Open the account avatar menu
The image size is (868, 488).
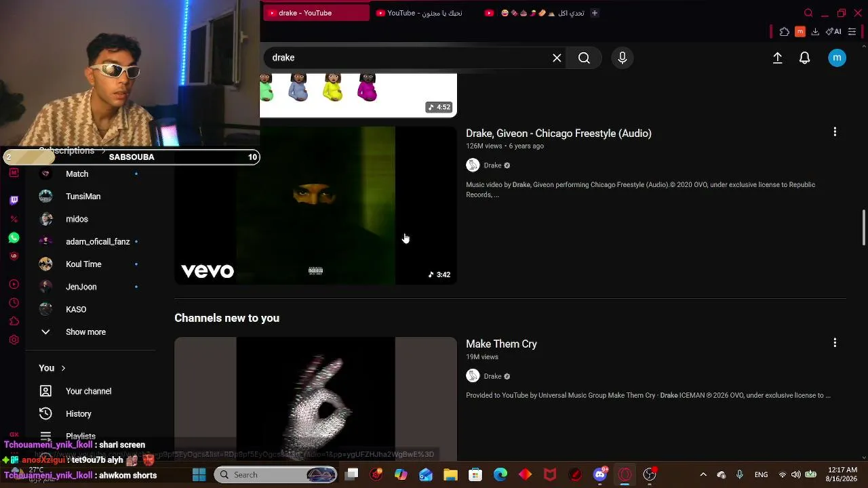(837, 58)
